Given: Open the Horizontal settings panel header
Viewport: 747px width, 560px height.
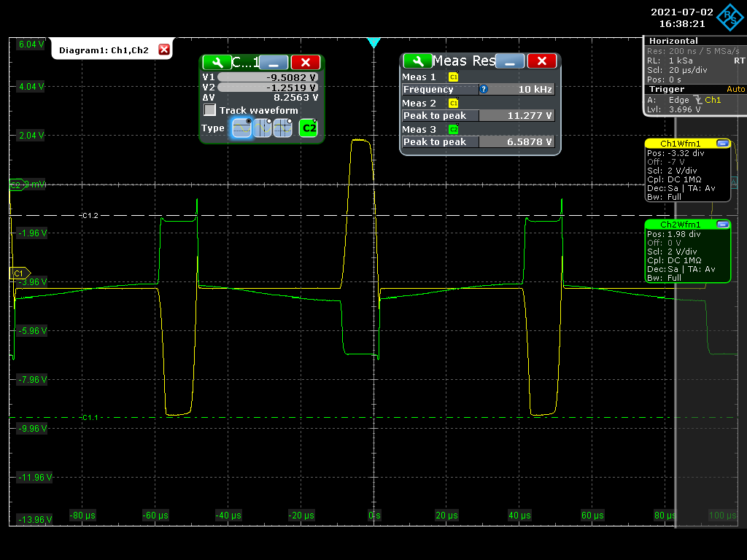Looking at the screenshot, I should (673, 41).
